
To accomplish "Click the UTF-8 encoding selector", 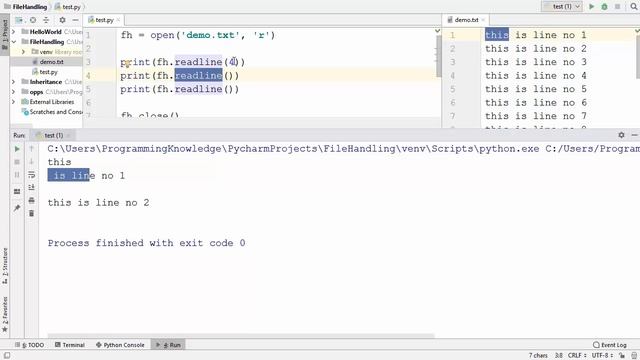I will point(602,356).
